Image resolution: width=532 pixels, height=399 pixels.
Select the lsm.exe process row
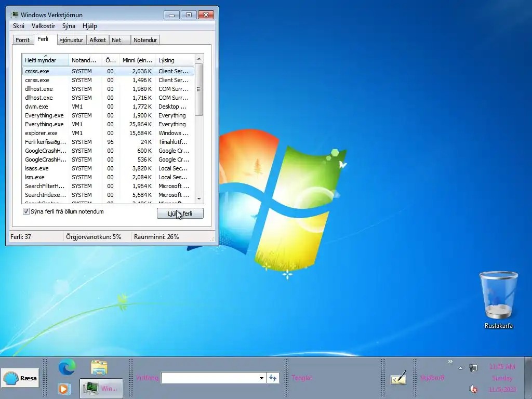(x=108, y=177)
